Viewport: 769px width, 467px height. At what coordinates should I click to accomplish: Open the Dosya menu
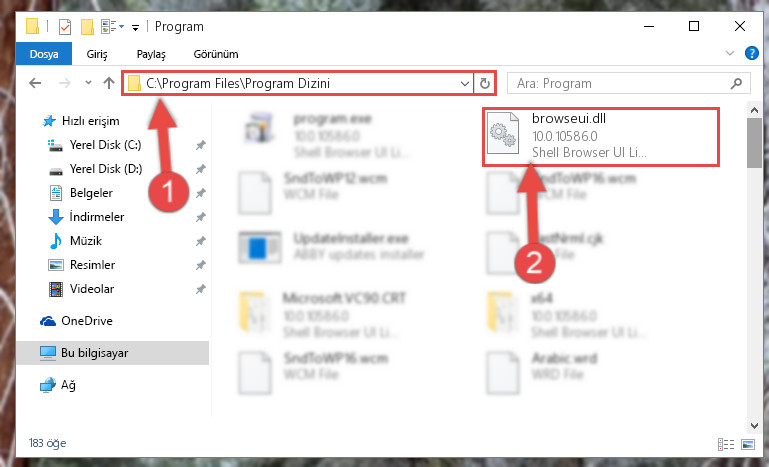[44, 54]
